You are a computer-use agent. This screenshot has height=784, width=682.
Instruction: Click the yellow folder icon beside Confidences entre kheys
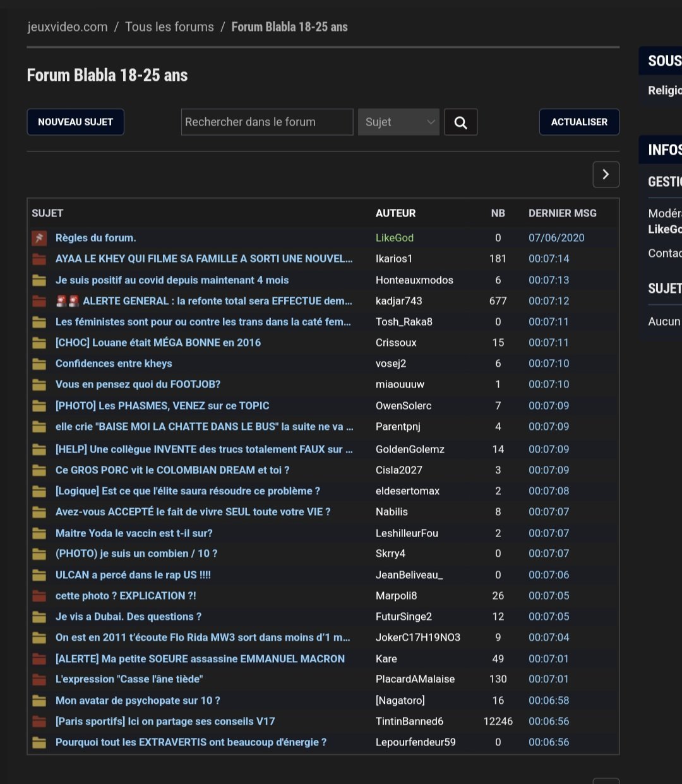(39, 364)
